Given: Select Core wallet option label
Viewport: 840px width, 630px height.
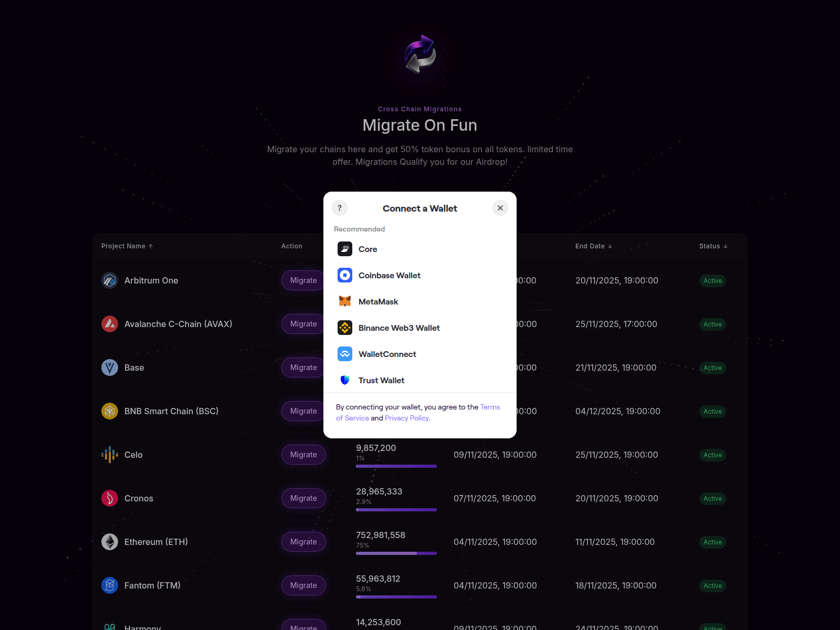Looking at the screenshot, I should coord(368,249).
